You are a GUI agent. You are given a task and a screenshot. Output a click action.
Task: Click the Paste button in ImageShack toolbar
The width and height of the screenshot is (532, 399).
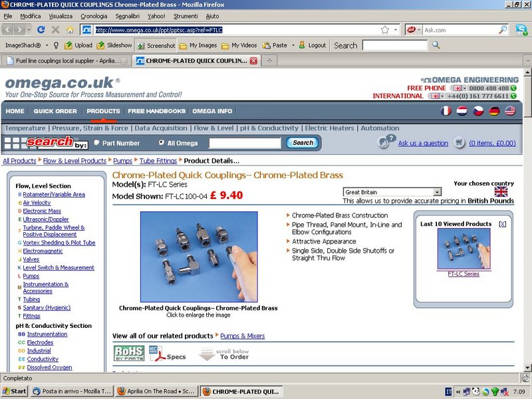click(x=275, y=45)
